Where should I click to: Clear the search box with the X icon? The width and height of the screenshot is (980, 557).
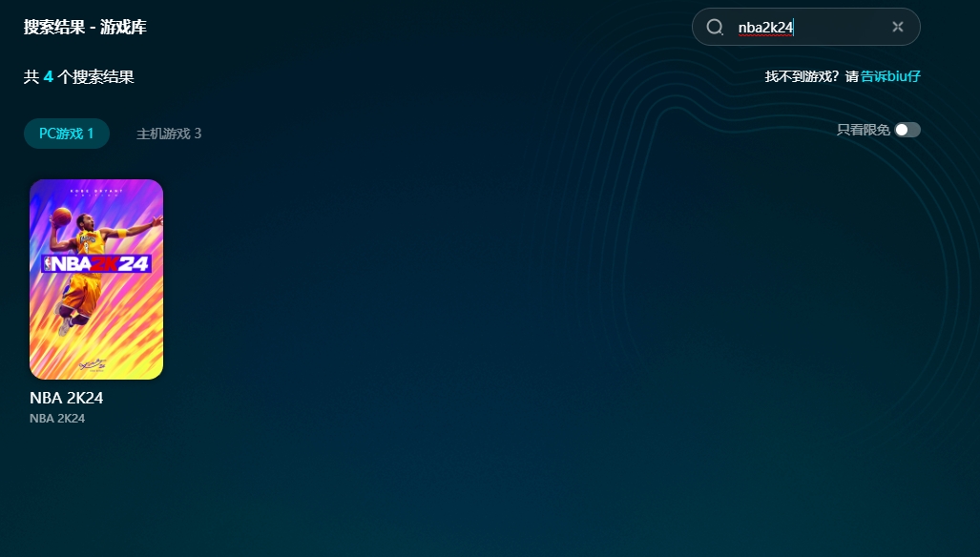tap(897, 27)
